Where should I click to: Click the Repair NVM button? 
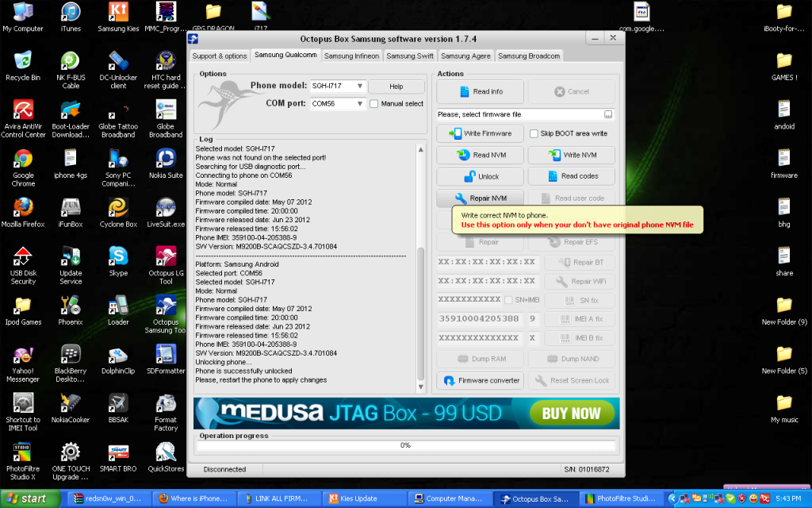(480, 198)
